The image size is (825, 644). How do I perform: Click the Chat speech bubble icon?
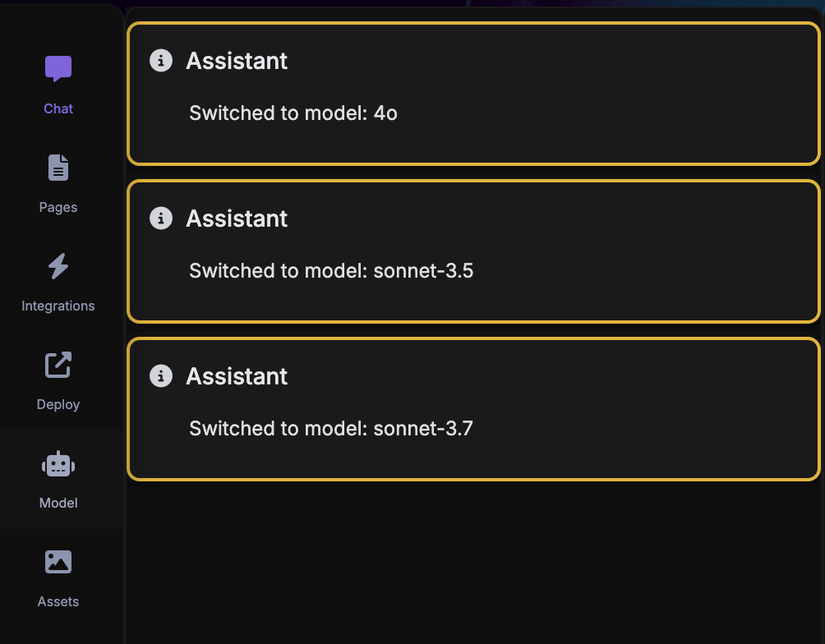pyautogui.click(x=58, y=69)
